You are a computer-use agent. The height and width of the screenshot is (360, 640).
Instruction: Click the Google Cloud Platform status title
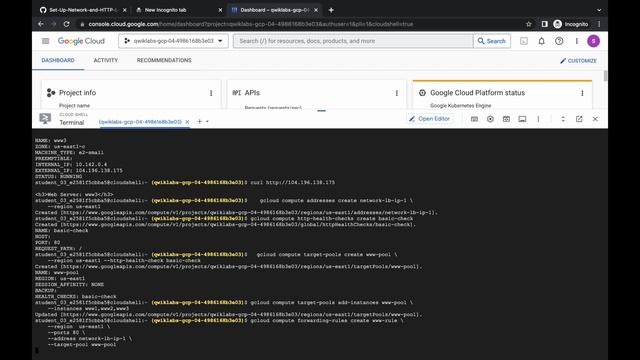(x=478, y=93)
